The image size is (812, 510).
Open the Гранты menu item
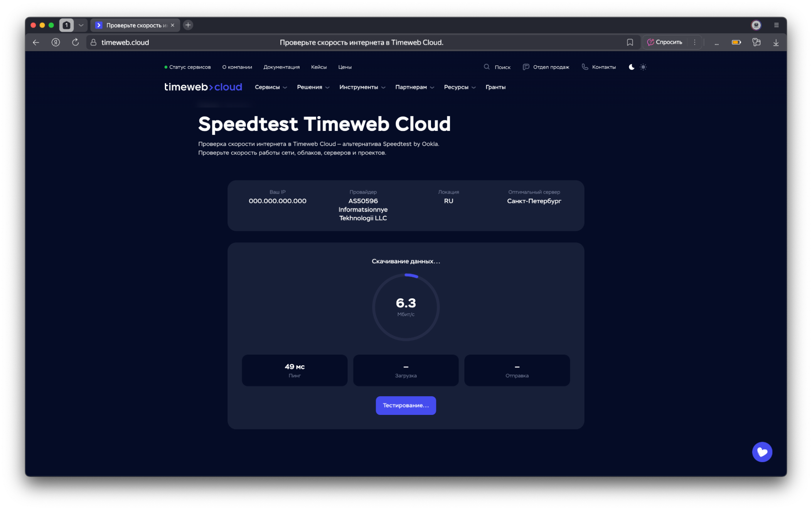tap(496, 87)
